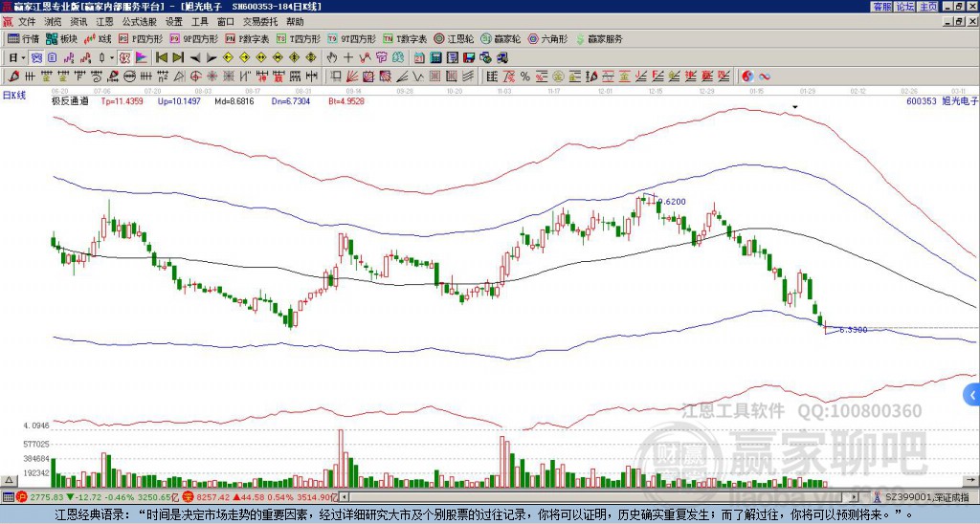
Task: Click the SZ399001 深证成指 status entry
Action: pos(926,497)
